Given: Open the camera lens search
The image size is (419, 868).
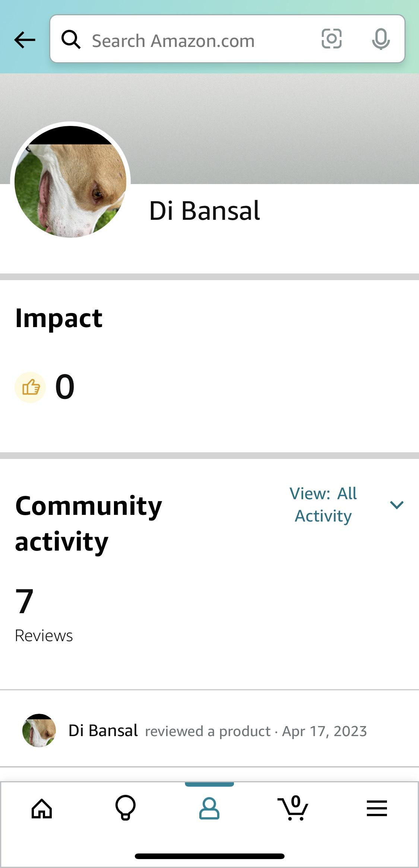Looking at the screenshot, I should (x=331, y=39).
